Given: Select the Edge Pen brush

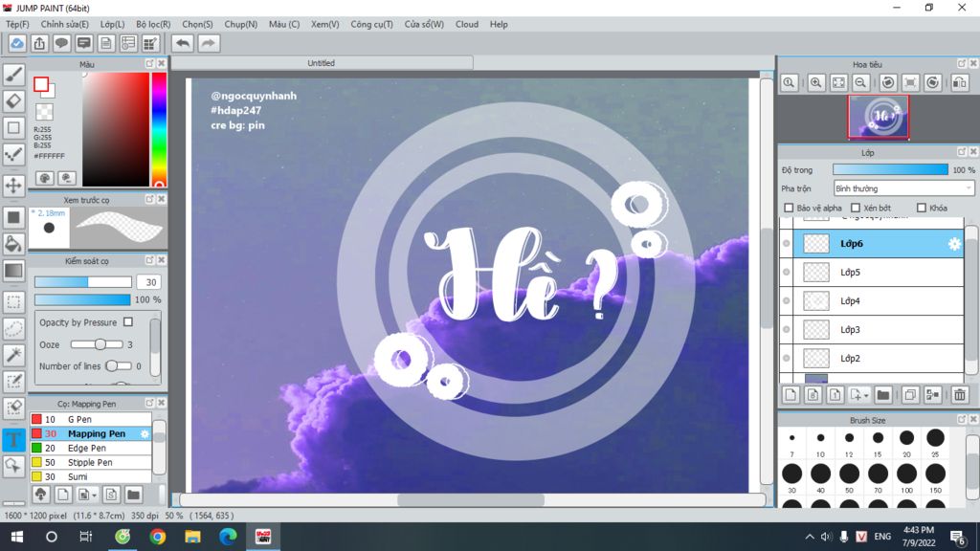Looking at the screenshot, I should tap(91, 448).
